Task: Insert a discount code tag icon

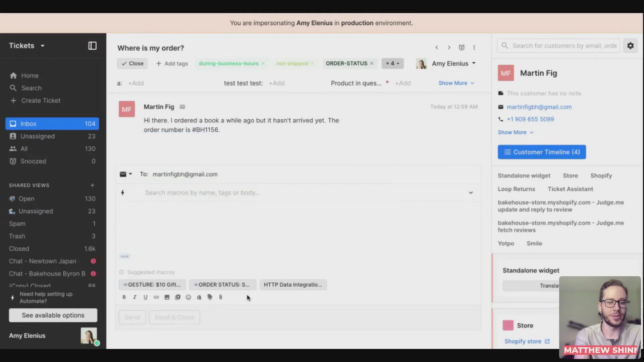Action: [x=210, y=297]
